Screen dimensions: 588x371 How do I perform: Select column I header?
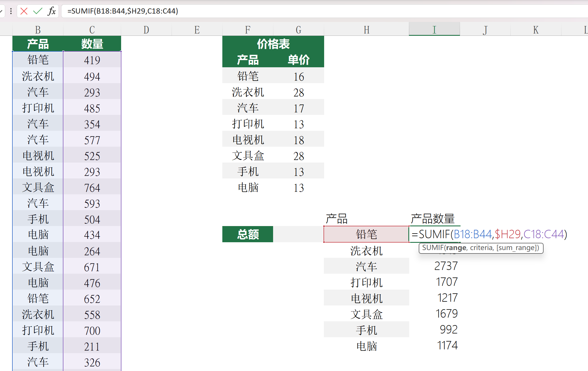tap(434, 30)
